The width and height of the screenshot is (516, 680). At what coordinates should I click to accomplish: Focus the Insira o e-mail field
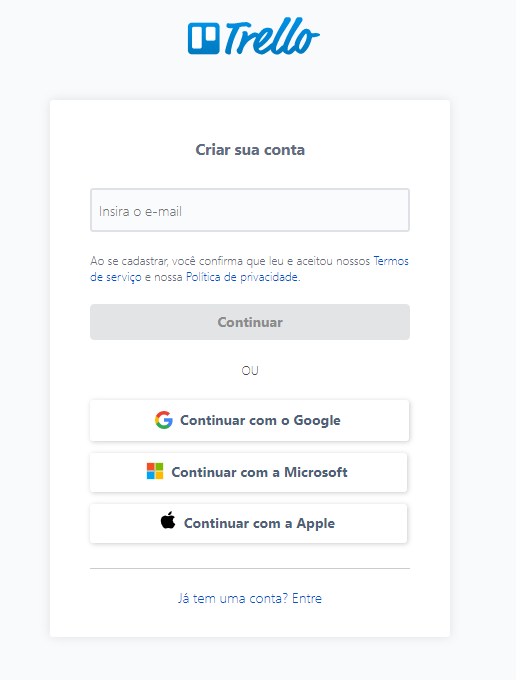click(x=250, y=210)
